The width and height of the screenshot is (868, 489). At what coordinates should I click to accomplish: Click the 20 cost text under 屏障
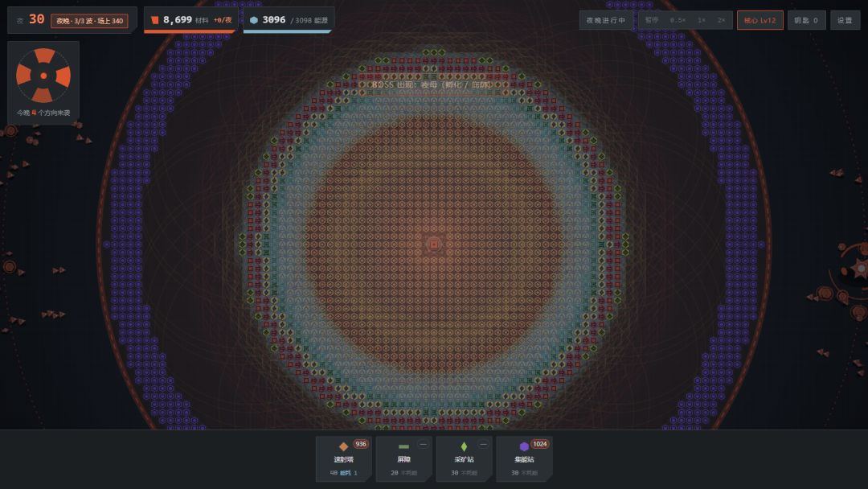tap(394, 473)
